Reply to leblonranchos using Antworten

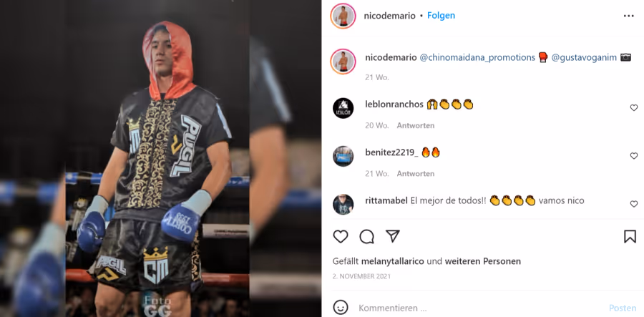point(415,126)
